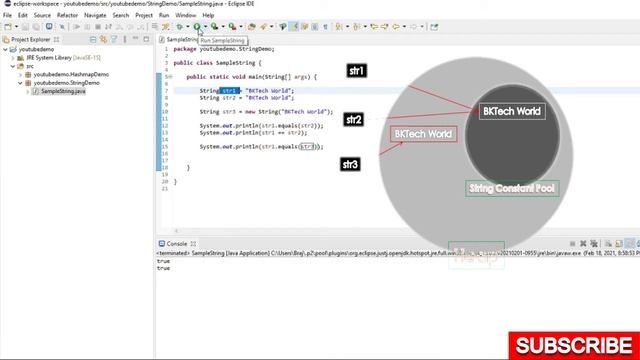Toggle Use Step Filters
Viewport: 640px width, 360px height.
pos(165,27)
